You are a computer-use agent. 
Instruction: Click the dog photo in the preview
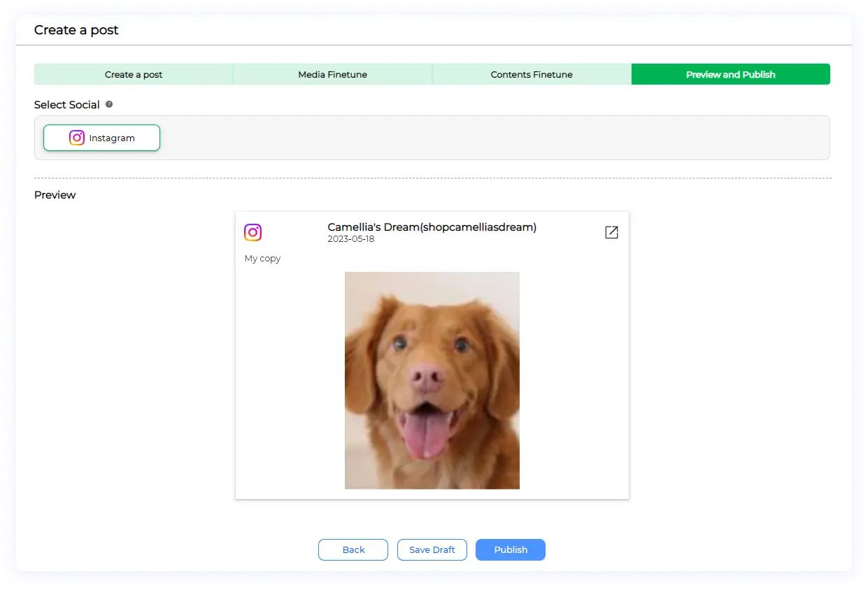[432, 380]
